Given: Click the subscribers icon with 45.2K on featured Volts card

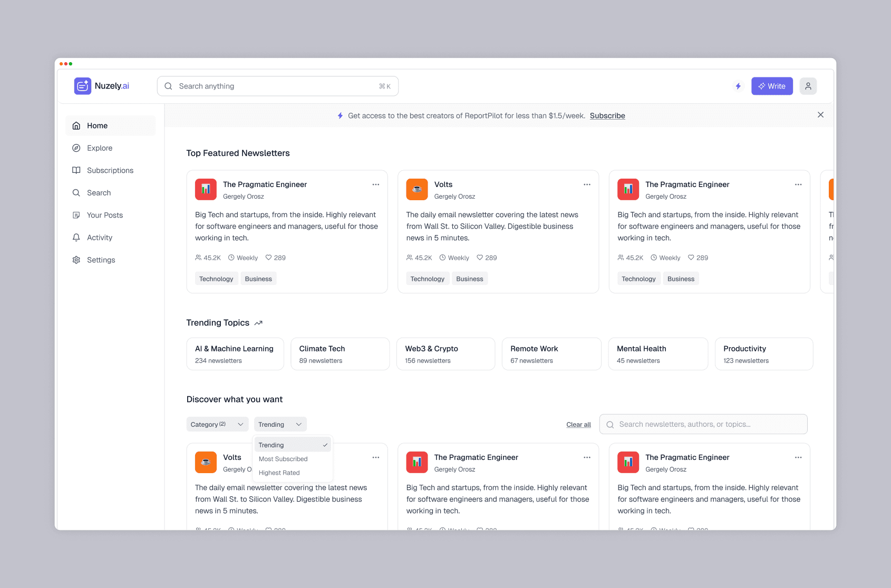Looking at the screenshot, I should click(410, 258).
